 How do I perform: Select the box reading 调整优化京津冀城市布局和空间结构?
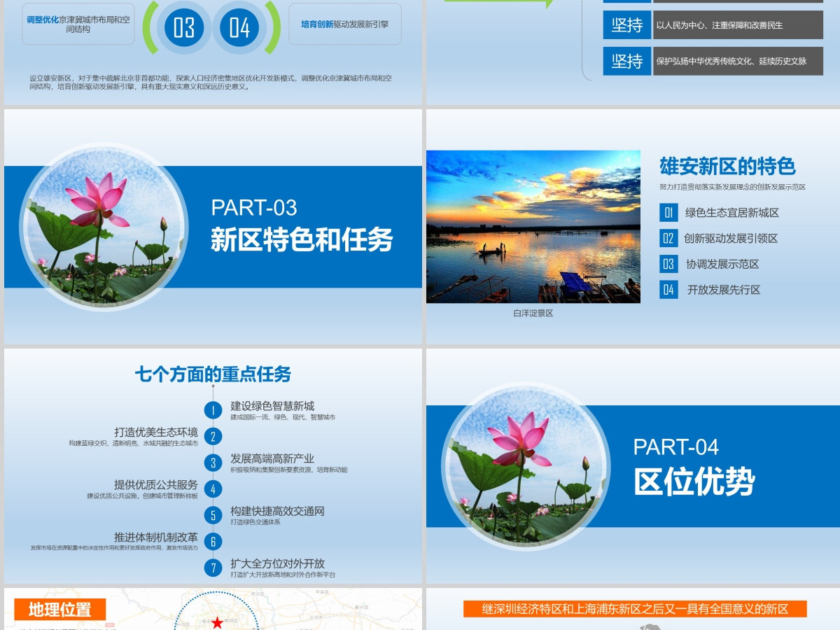[x=78, y=24]
